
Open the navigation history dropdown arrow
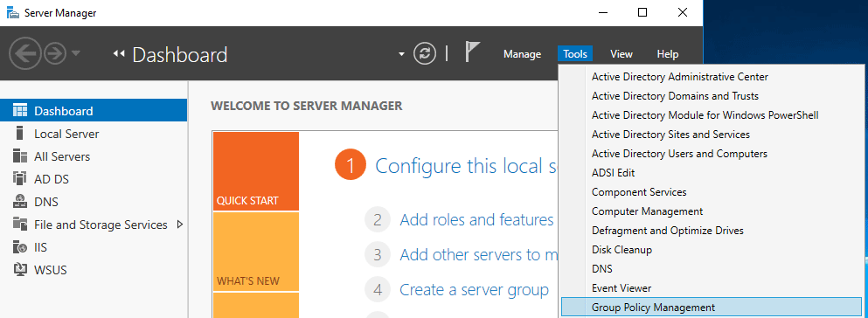pyautogui.click(x=76, y=53)
